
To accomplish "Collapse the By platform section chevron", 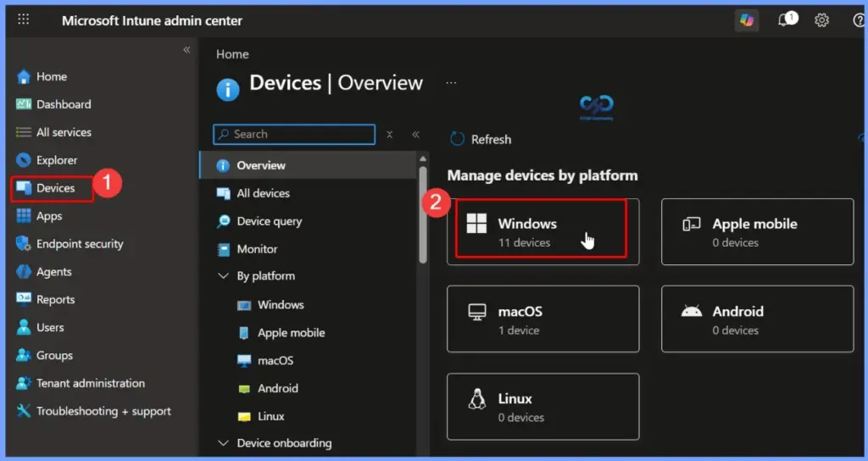I will (x=223, y=275).
